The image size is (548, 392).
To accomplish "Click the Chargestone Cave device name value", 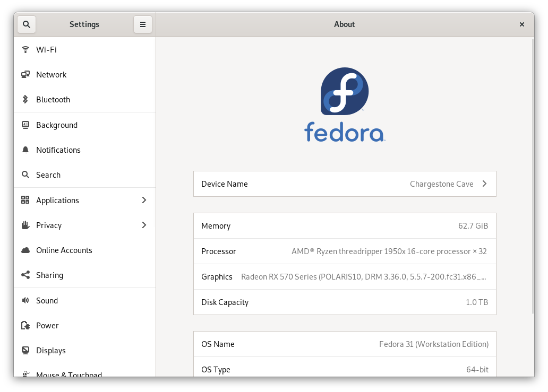I will (441, 184).
